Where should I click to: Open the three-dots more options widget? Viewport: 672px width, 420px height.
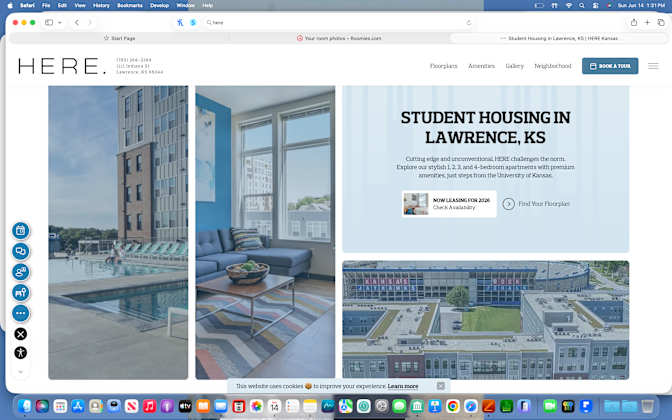click(21, 313)
